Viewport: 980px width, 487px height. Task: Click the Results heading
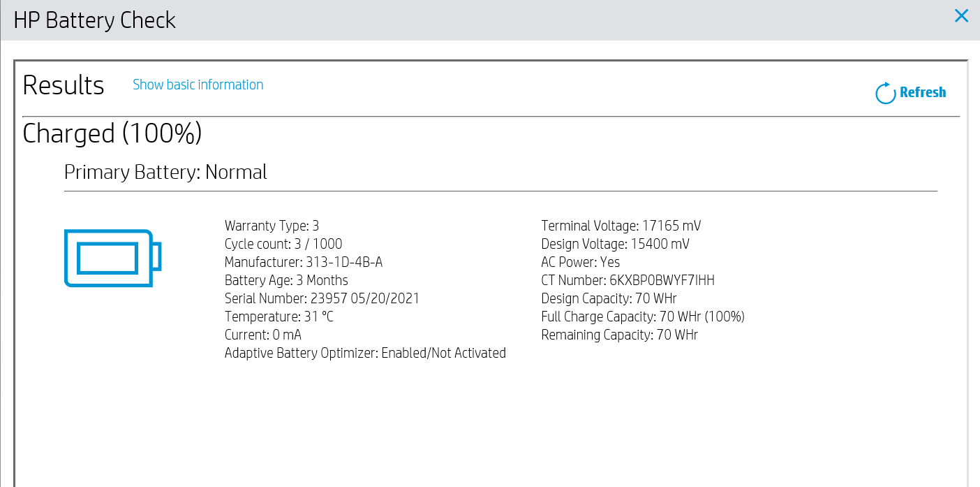pyautogui.click(x=64, y=85)
